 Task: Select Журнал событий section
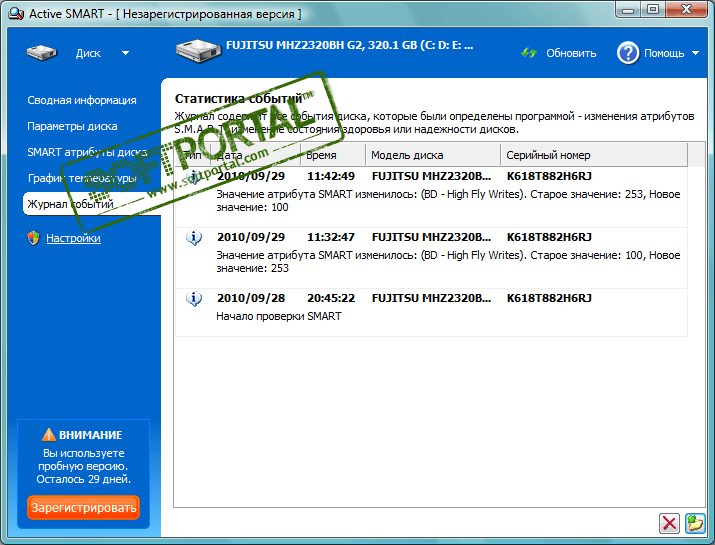coord(91,203)
